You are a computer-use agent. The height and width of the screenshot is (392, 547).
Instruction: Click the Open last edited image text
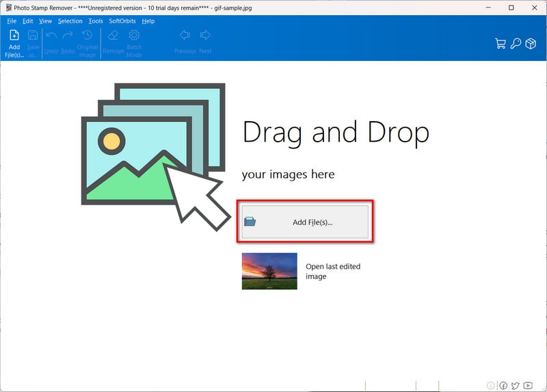tap(333, 271)
